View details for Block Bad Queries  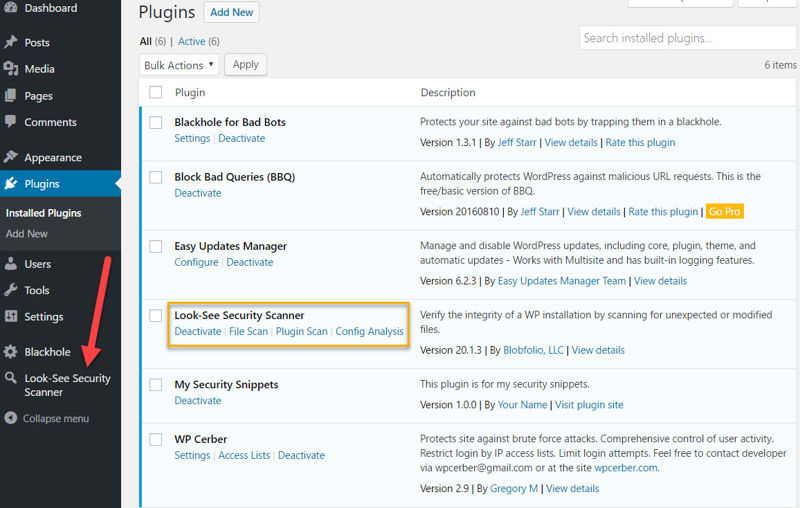594,212
